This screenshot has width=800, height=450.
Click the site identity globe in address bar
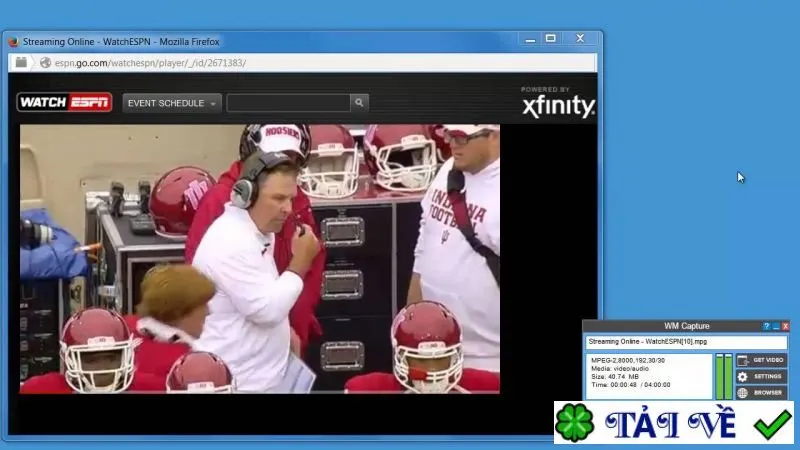click(x=45, y=62)
